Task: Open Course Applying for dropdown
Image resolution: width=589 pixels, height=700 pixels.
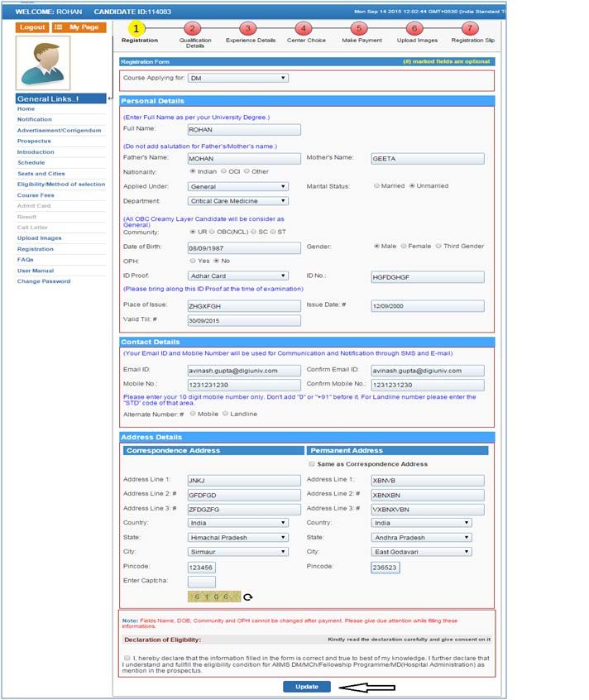Action: (237, 78)
